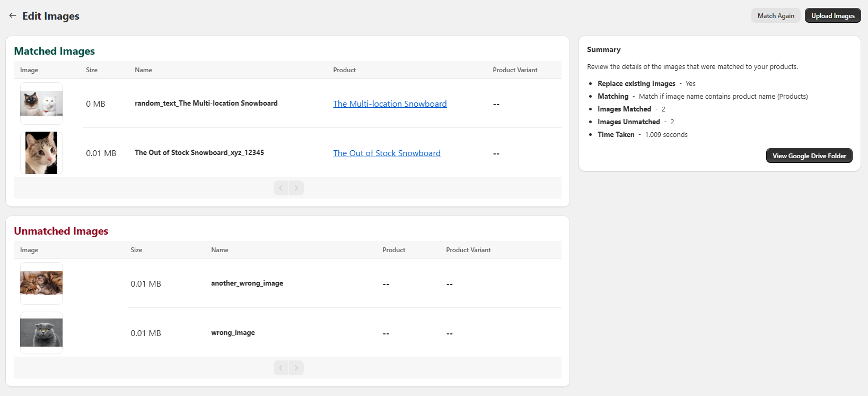
Task: Select the wrong_image file name
Action: point(233,333)
